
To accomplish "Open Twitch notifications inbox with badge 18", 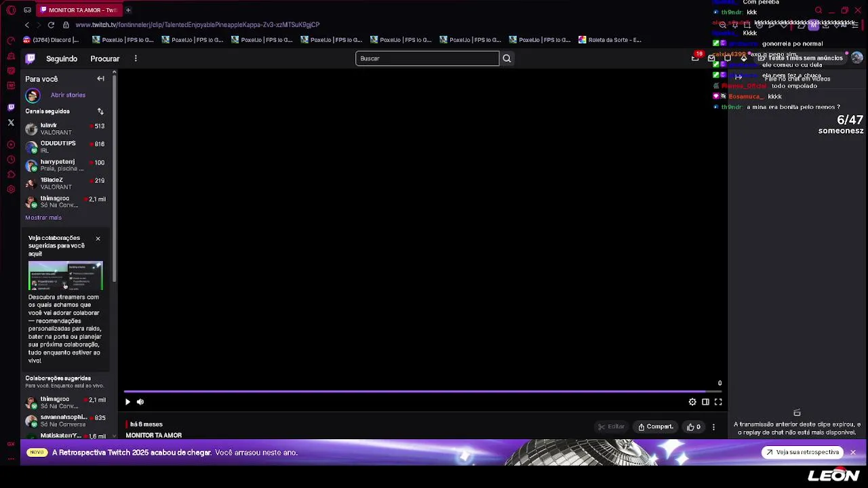I will 695,58.
